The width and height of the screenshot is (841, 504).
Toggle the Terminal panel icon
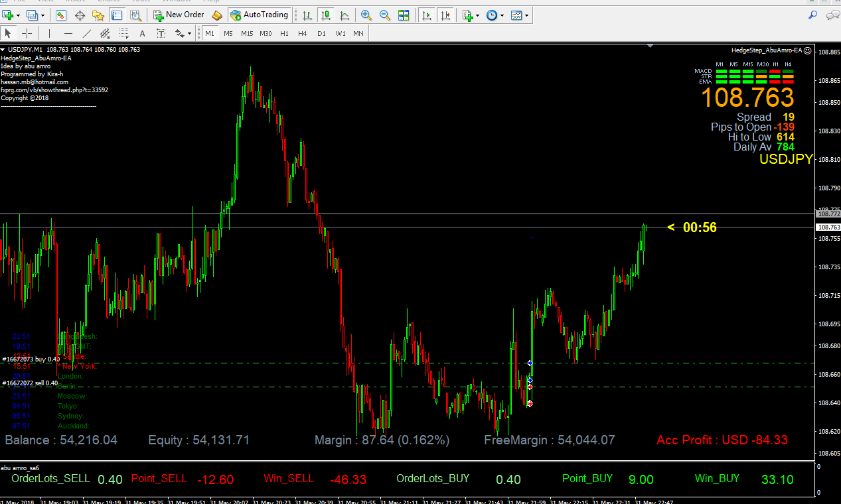(x=116, y=15)
